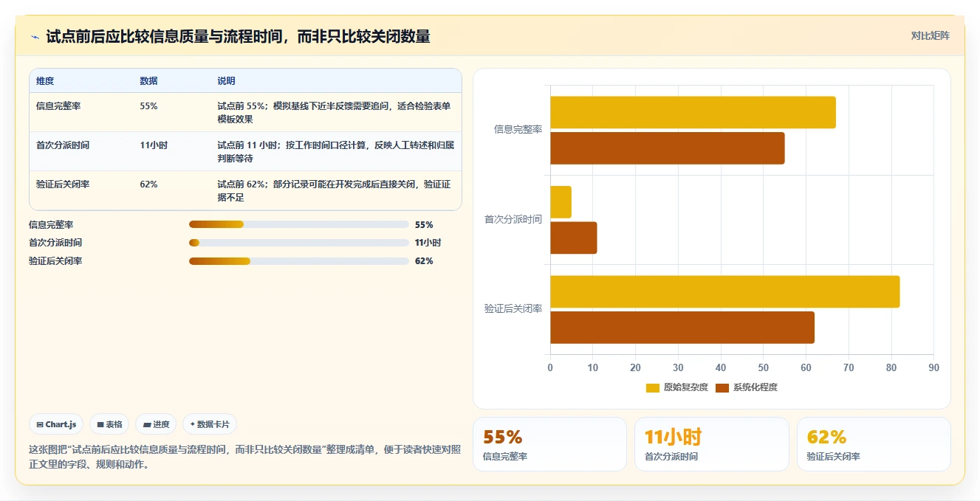
Task: Click the 11小时 value beside progress bar
Action: (428, 243)
